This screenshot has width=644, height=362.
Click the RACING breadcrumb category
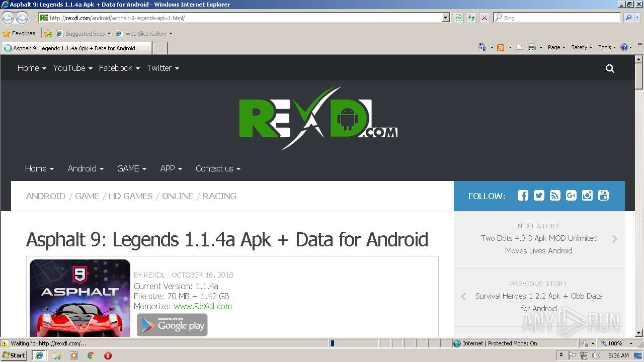219,196
